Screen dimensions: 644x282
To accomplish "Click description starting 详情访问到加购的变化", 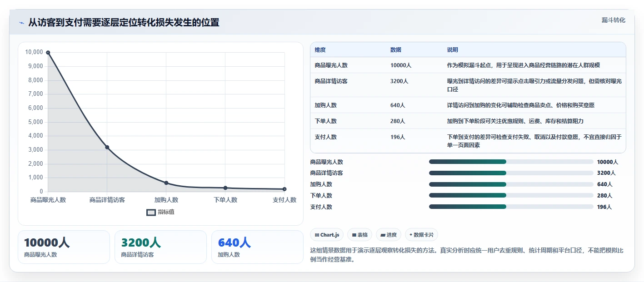I will [521, 105].
